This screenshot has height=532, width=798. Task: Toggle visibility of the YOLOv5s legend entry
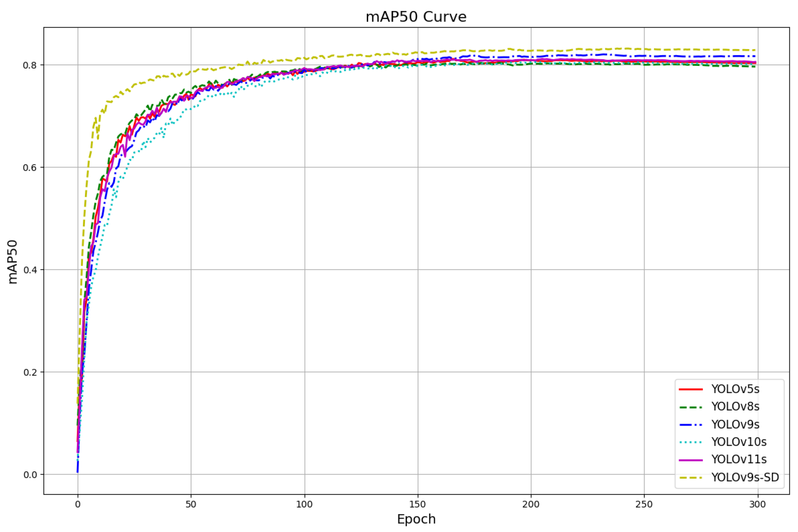(735, 389)
